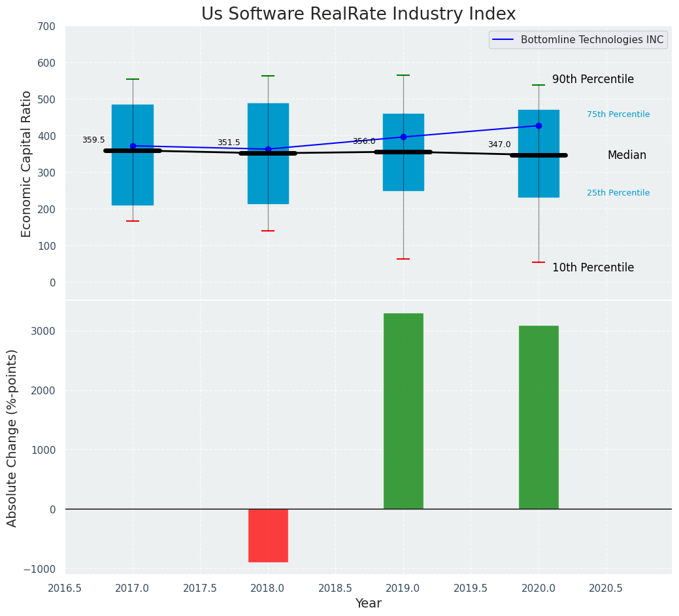Click the 75th Percentile label

(x=618, y=114)
